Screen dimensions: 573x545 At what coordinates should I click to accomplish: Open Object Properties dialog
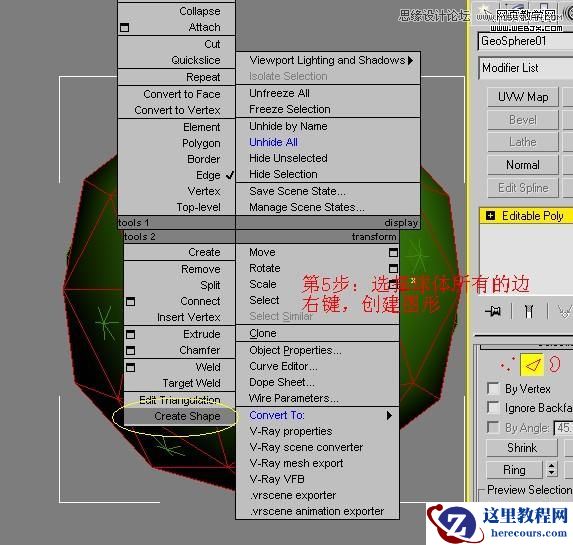(295, 351)
